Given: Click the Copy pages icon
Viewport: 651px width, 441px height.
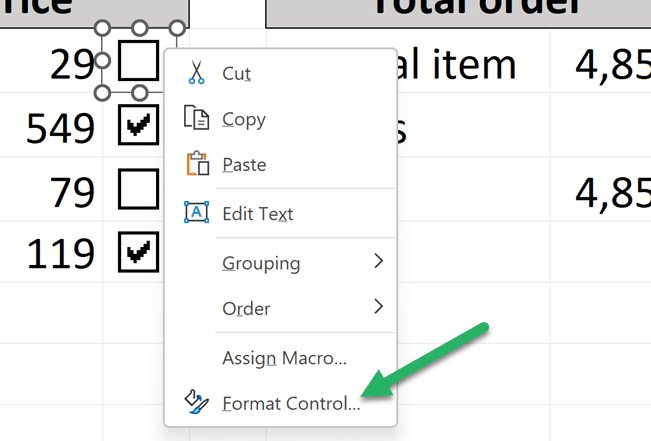Looking at the screenshot, I should pos(196,118).
